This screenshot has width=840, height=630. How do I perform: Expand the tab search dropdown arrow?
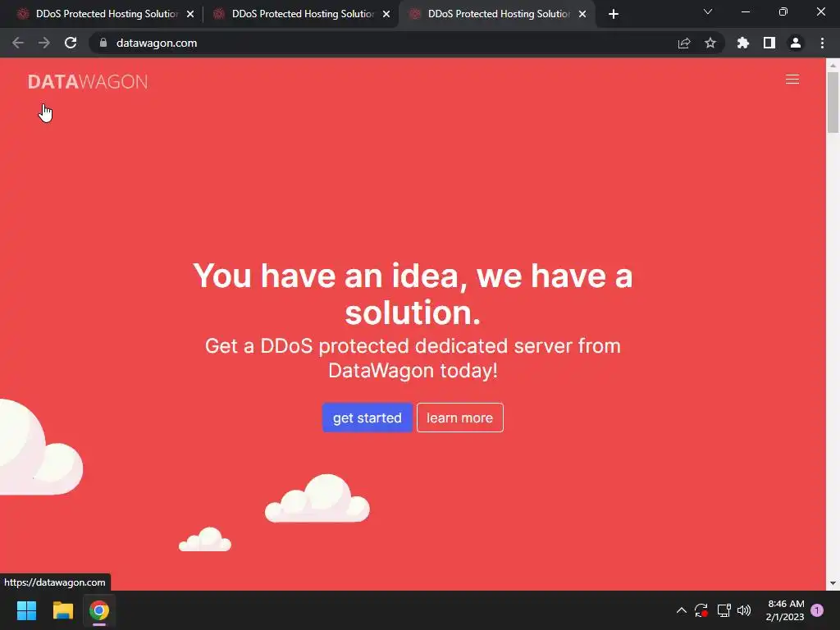pyautogui.click(x=708, y=11)
